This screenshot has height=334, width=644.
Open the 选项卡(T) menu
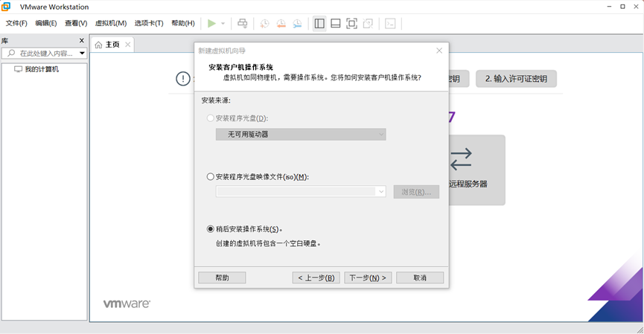[149, 23]
